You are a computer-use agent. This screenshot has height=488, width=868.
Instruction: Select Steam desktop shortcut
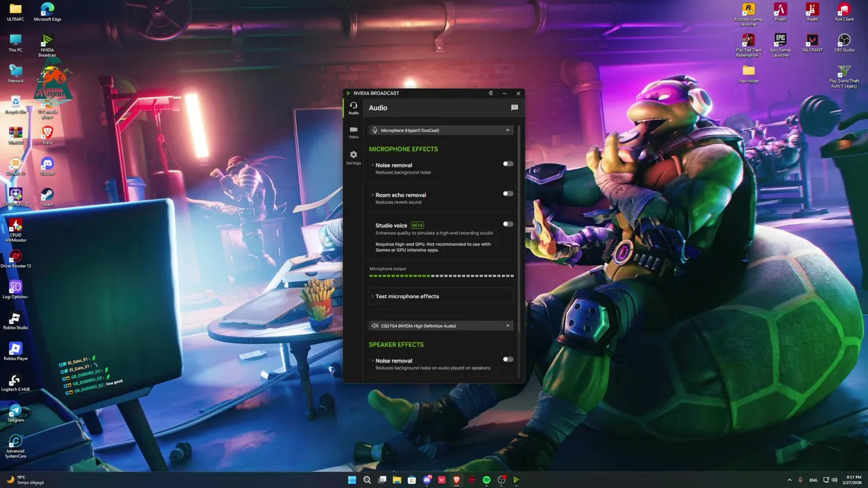[47, 197]
